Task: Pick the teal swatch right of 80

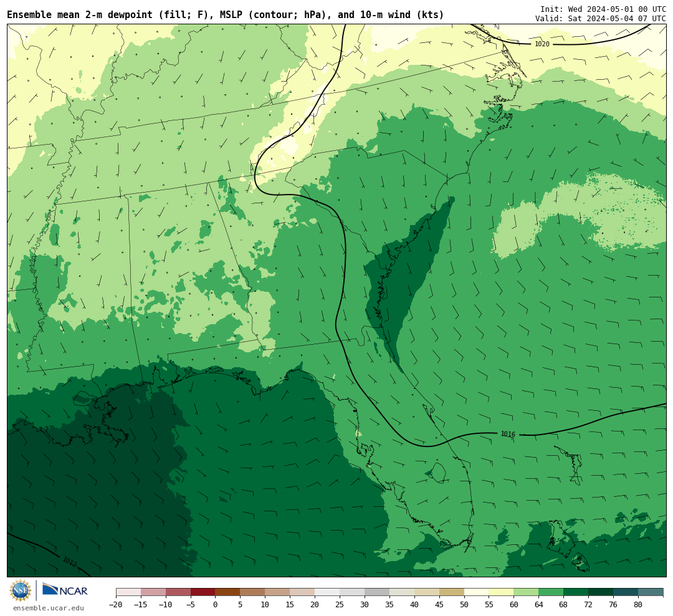Action: 651,592
